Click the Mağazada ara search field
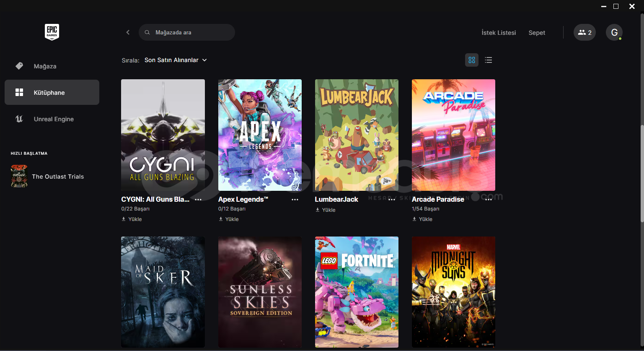644x351 pixels. [187, 32]
